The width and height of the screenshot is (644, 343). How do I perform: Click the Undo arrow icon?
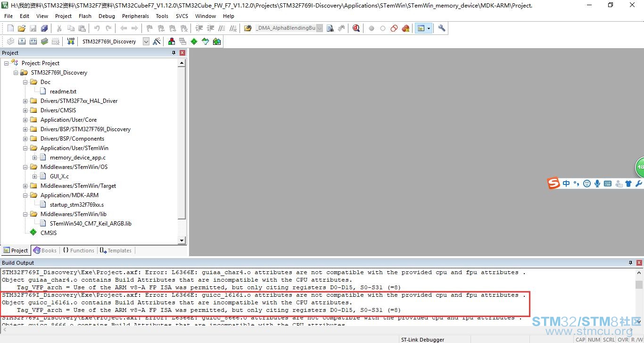[x=97, y=28]
